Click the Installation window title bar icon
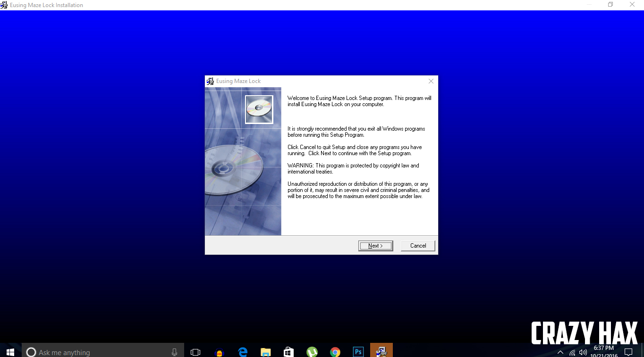644x357 pixels. pos(4,5)
